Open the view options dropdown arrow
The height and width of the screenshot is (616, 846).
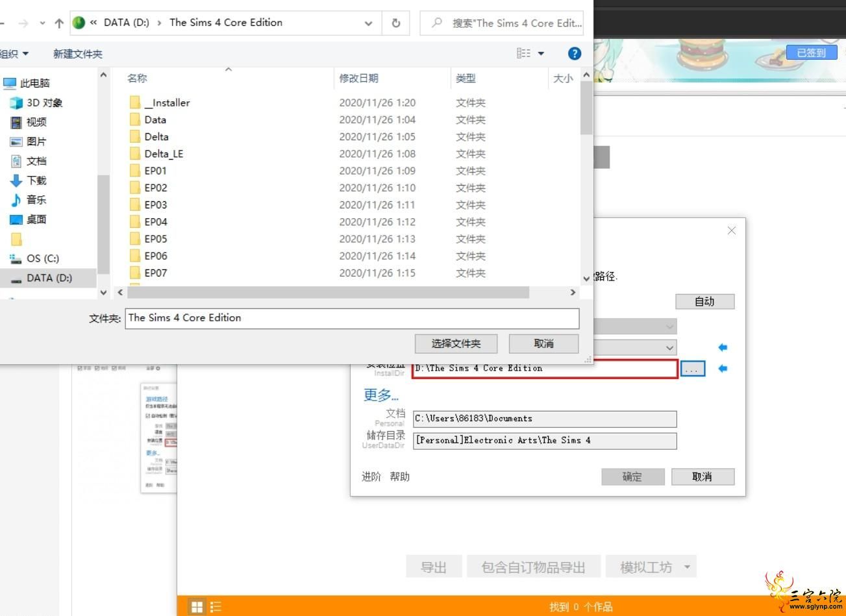pos(541,54)
